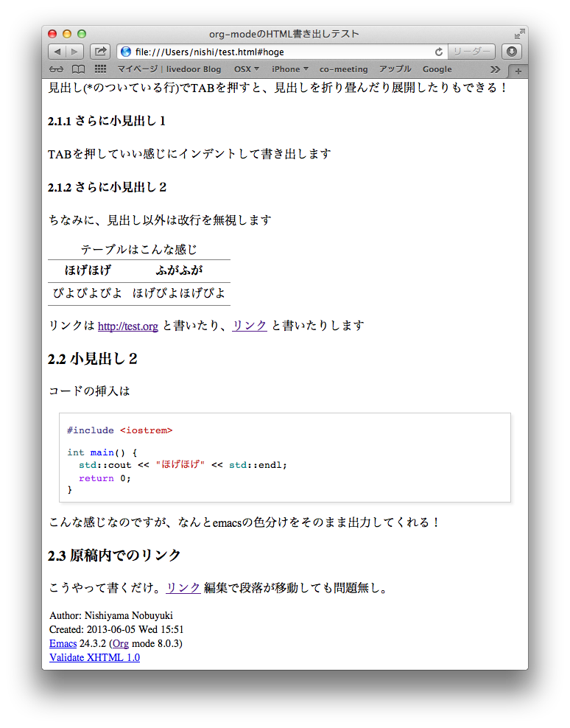Open the マイページ | livedoor Blog bookmark

[x=169, y=69]
